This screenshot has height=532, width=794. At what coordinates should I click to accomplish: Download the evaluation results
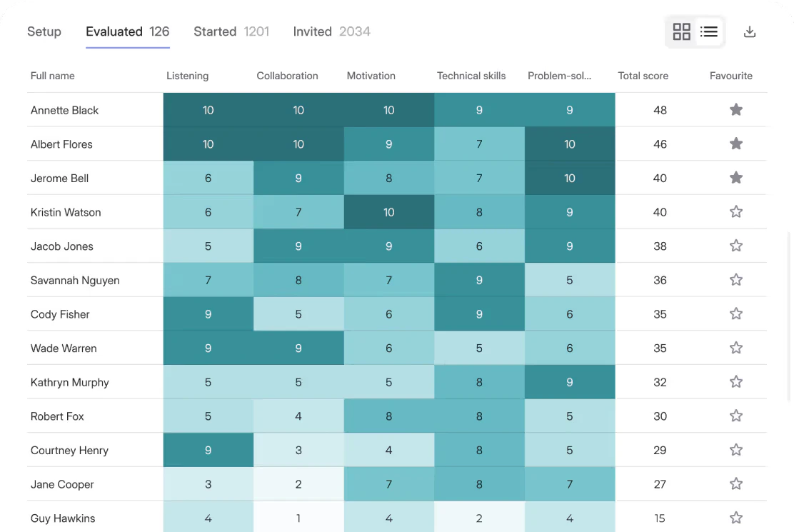coord(749,31)
